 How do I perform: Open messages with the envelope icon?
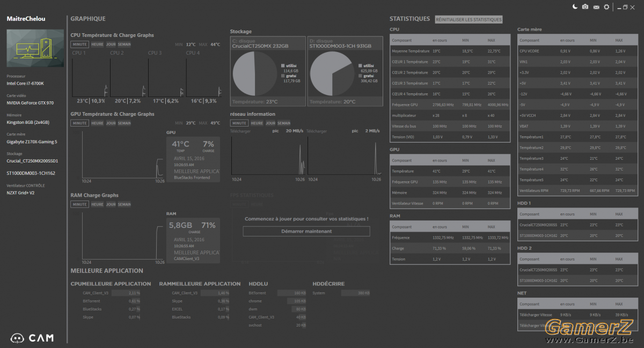pos(596,7)
